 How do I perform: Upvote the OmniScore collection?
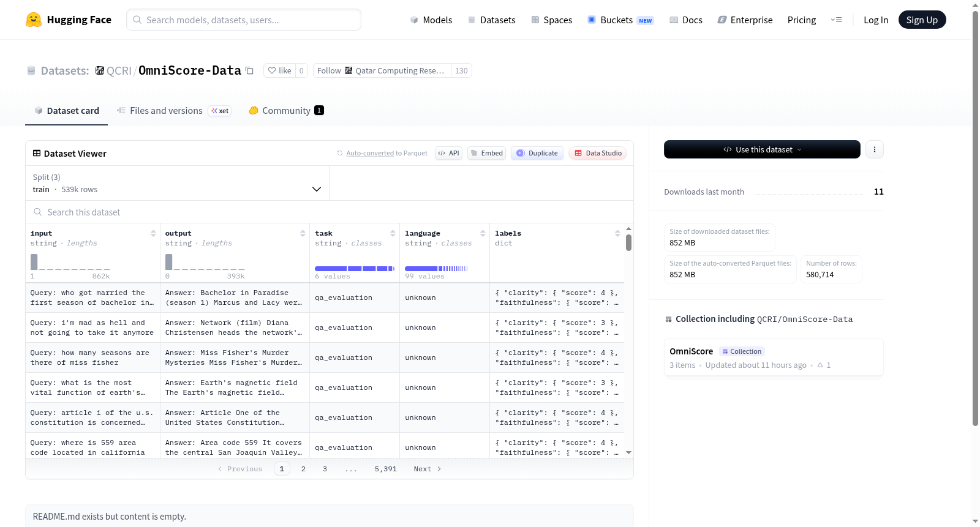[824, 365]
